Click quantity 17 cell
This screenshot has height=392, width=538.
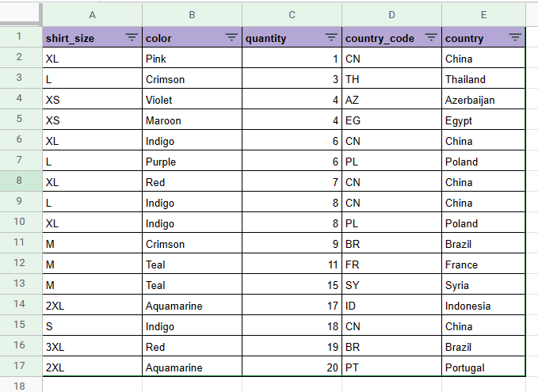point(292,305)
